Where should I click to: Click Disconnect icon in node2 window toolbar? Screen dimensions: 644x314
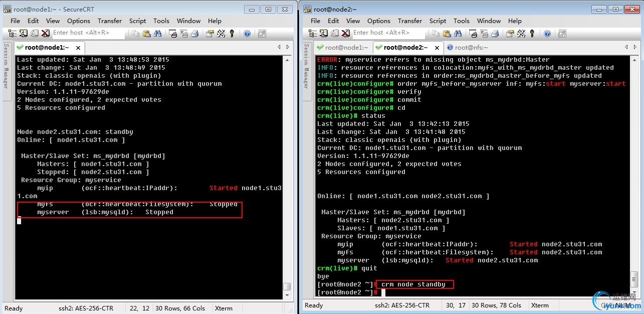click(346, 33)
